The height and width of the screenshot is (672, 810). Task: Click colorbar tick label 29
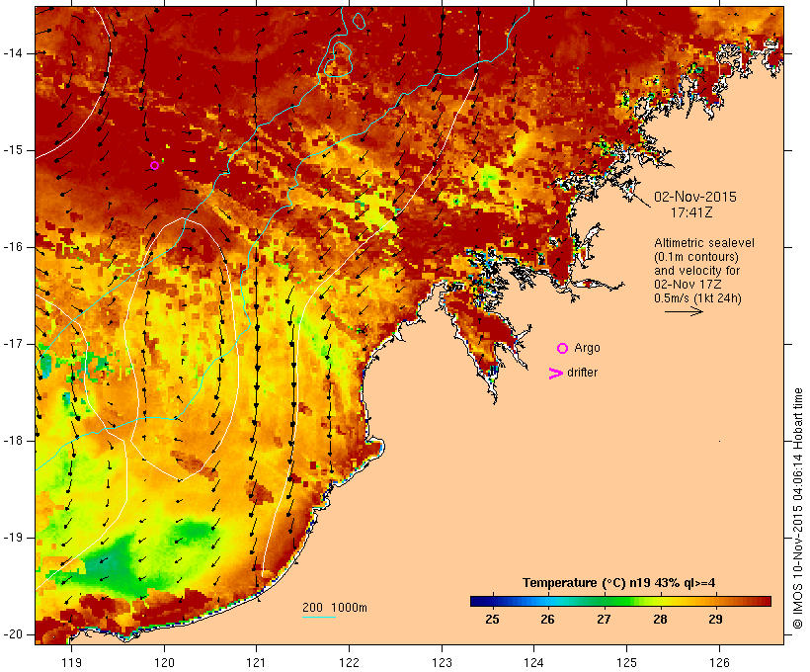click(x=715, y=620)
